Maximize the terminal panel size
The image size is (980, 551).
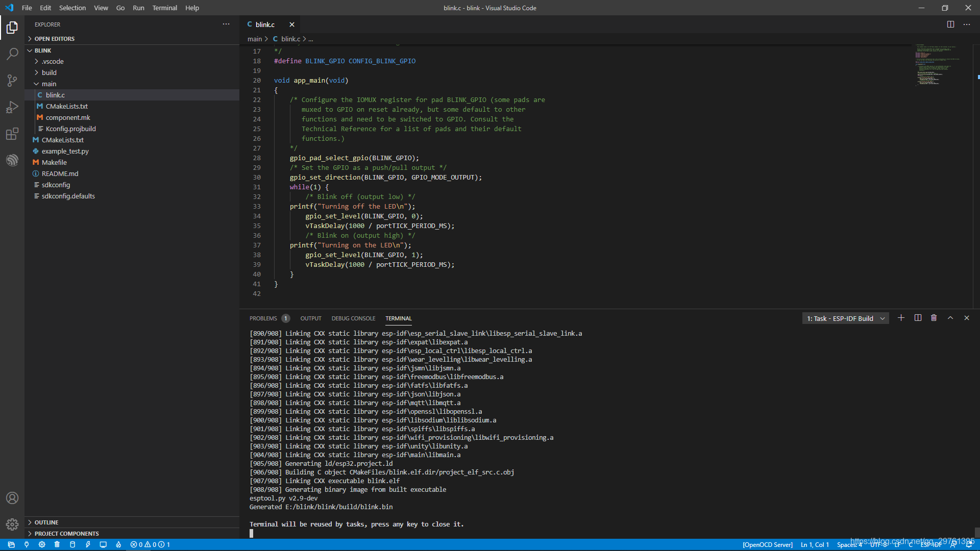pos(950,318)
